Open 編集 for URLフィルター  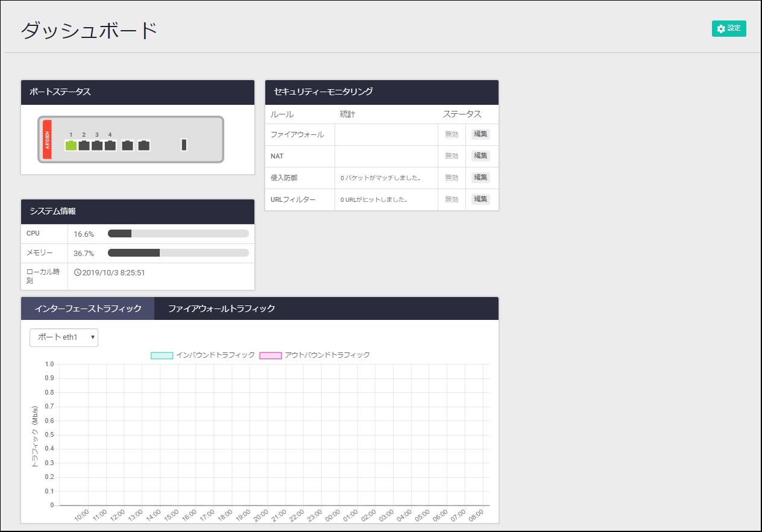(480, 199)
